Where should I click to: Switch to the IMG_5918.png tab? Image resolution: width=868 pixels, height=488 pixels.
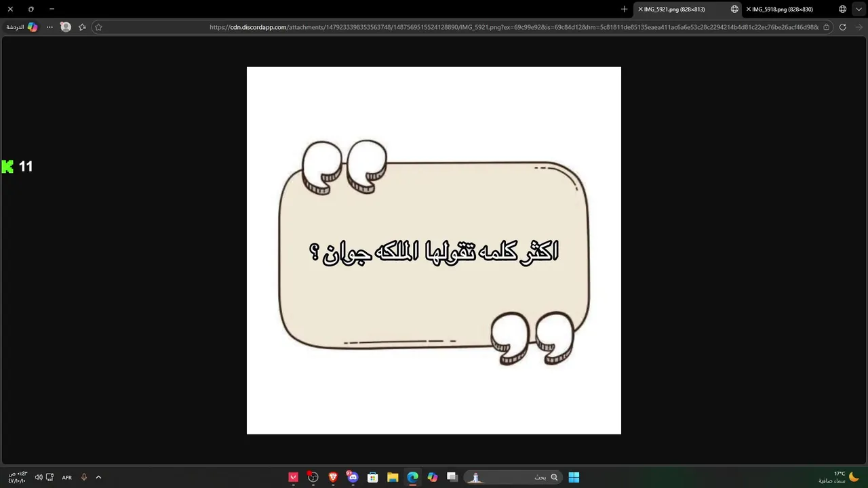pos(797,9)
